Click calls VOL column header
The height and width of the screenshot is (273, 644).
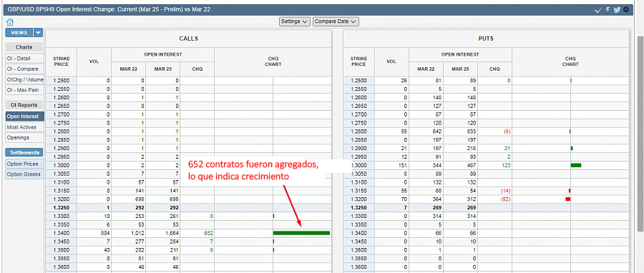coord(94,61)
